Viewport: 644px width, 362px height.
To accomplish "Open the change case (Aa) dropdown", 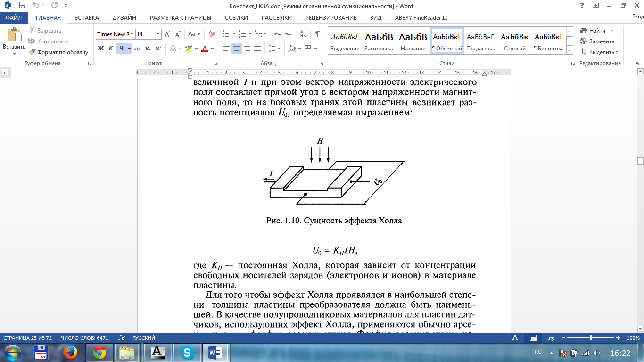I will [194, 34].
